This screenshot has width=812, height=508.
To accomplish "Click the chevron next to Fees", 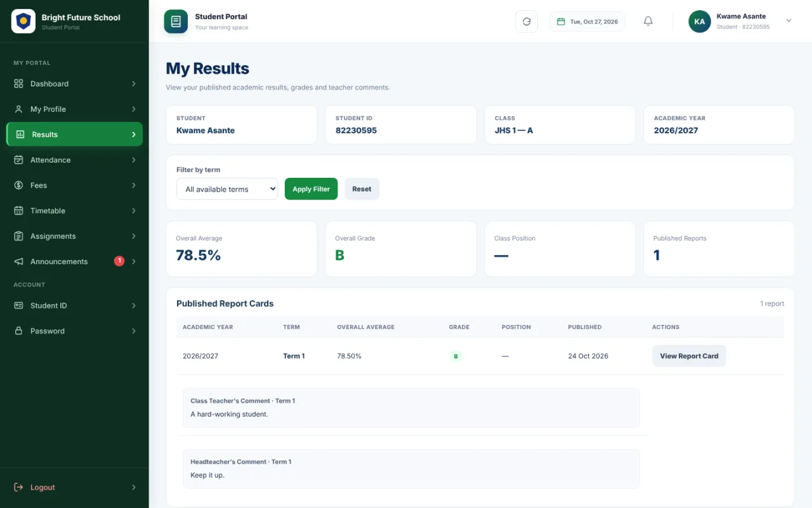I will tap(133, 185).
